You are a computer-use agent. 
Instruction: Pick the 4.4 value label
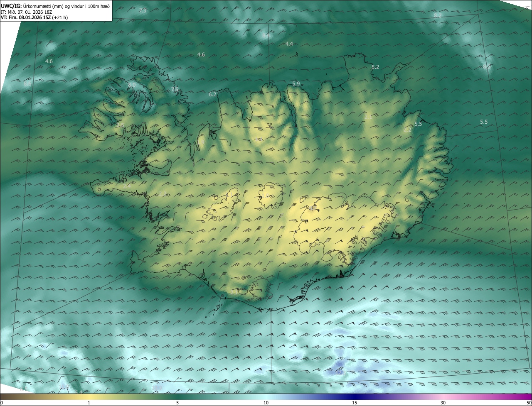tap(289, 44)
